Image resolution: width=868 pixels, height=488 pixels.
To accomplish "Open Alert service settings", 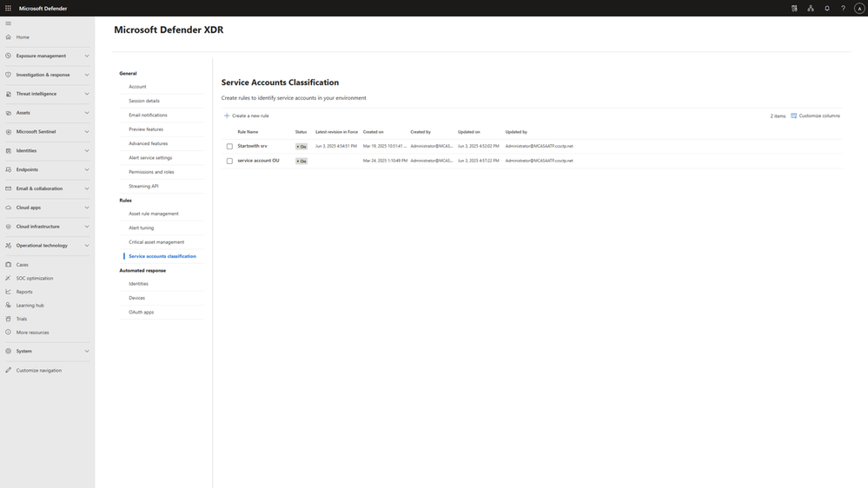I will 150,158.
